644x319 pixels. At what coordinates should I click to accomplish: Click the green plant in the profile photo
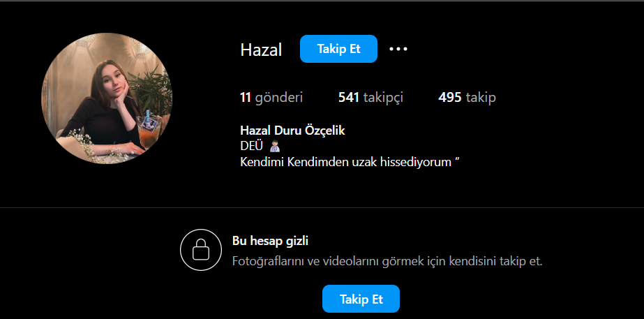click(151, 91)
